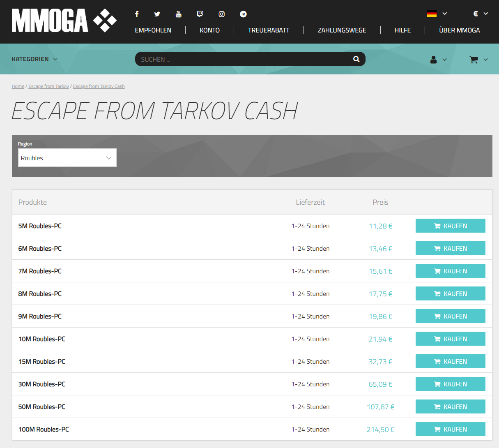Click Kaufen for 15M Roubles-PC

pos(451,361)
